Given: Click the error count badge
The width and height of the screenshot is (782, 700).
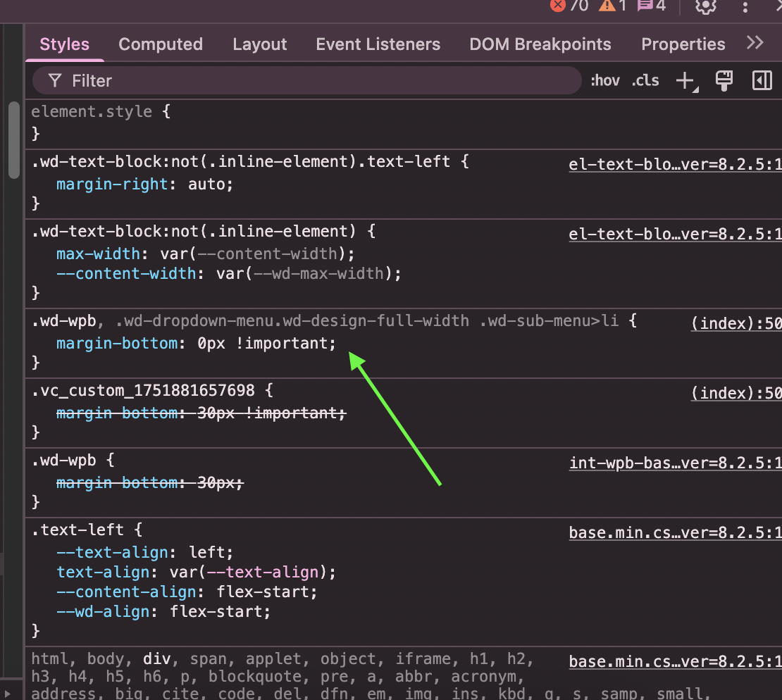Looking at the screenshot, I should [x=569, y=6].
